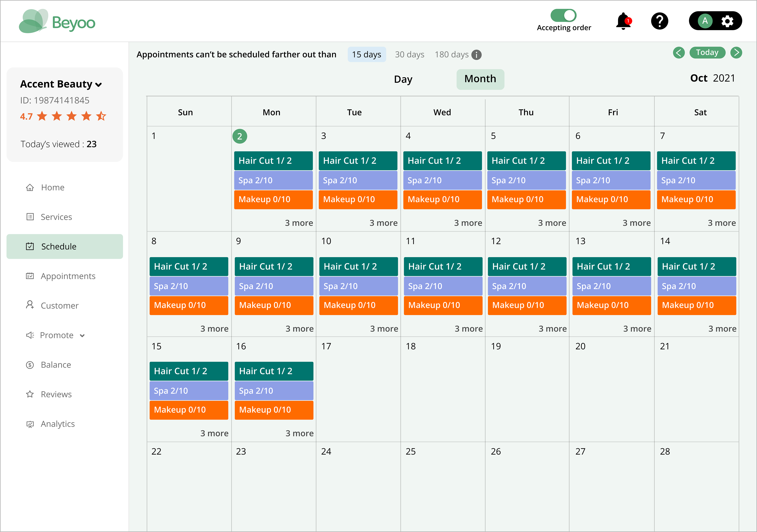Open Analytics menu item
Image resolution: width=757 pixels, height=532 pixels.
tap(58, 424)
